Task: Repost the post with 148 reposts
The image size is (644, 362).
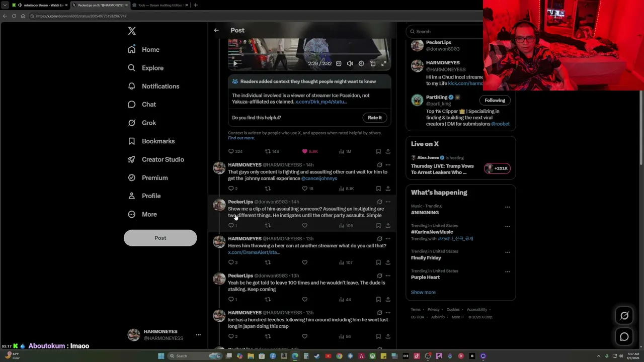Action: pos(272,151)
